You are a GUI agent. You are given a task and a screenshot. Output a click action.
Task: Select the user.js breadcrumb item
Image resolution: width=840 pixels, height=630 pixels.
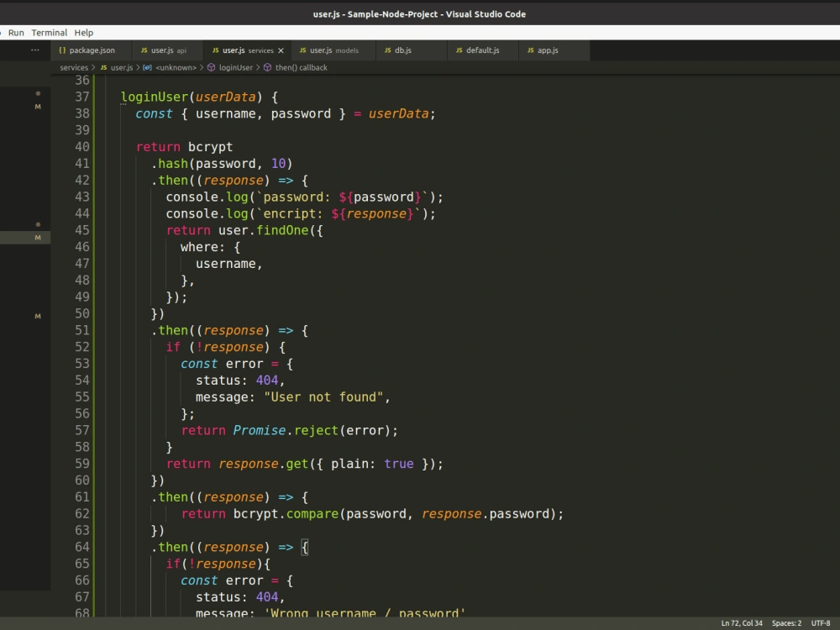click(122, 67)
